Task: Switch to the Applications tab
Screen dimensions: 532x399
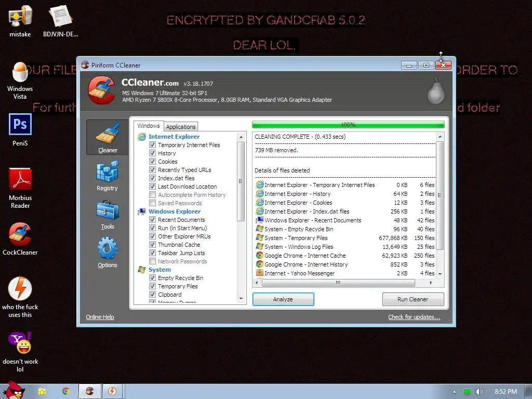Action: [180, 127]
